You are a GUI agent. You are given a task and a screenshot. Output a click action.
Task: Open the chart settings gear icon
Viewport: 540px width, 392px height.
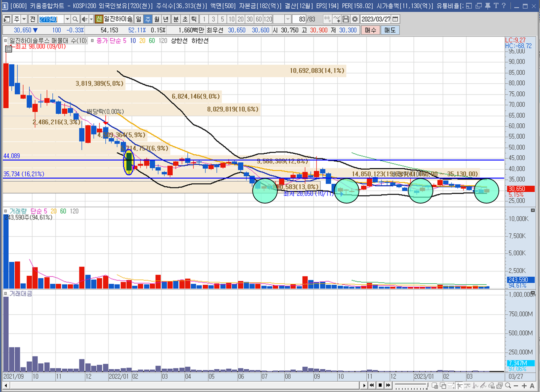coord(355,19)
